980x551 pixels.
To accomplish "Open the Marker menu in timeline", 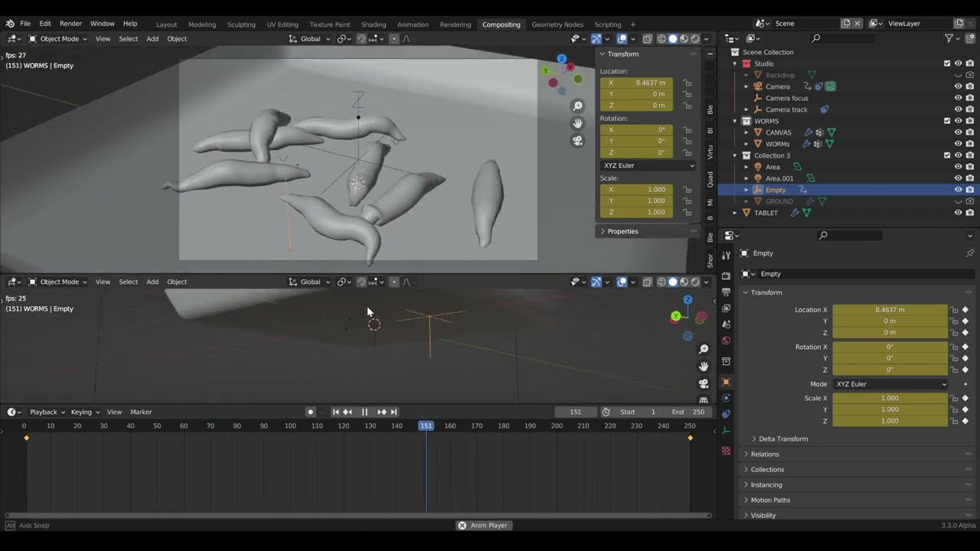I will (x=141, y=412).
